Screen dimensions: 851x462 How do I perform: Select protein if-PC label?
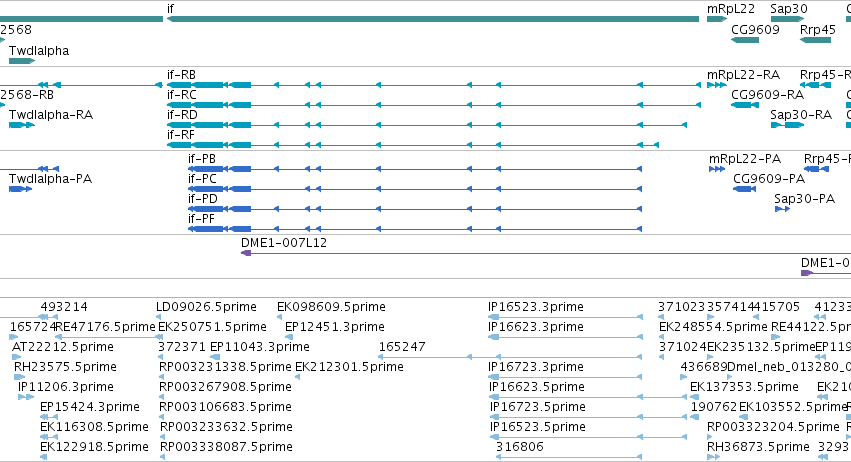point(202,179)
